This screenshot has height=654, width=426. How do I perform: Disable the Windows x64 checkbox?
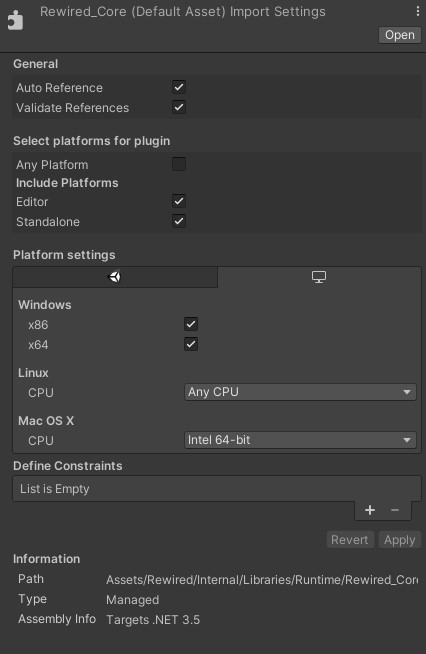pos(191,344)
